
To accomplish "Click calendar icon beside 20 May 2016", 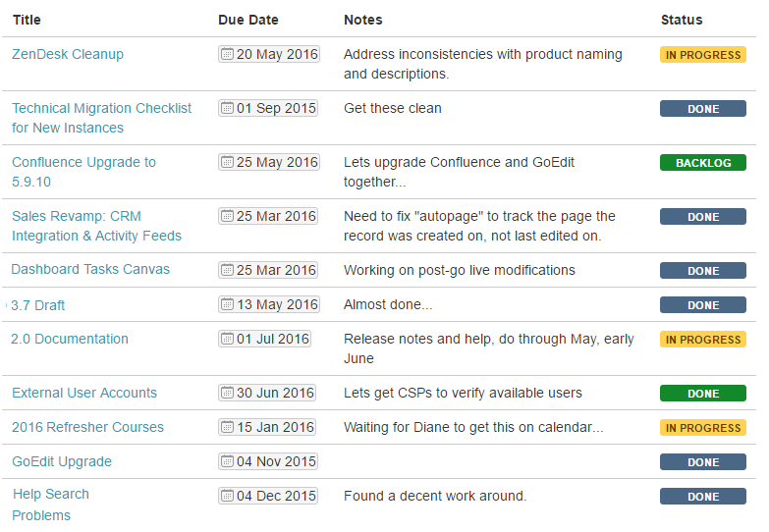I will coord(227,54).
